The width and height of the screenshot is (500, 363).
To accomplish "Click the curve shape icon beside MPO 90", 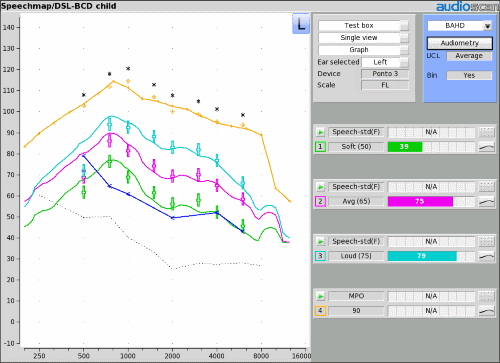I will point(486,311).
